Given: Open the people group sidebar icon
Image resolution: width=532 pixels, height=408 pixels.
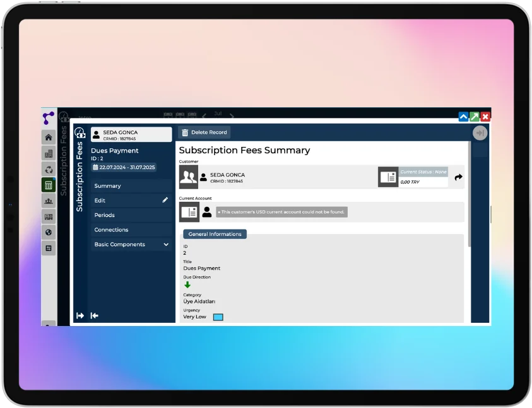Looking at the screenshot, I should [x=49, y=201].
